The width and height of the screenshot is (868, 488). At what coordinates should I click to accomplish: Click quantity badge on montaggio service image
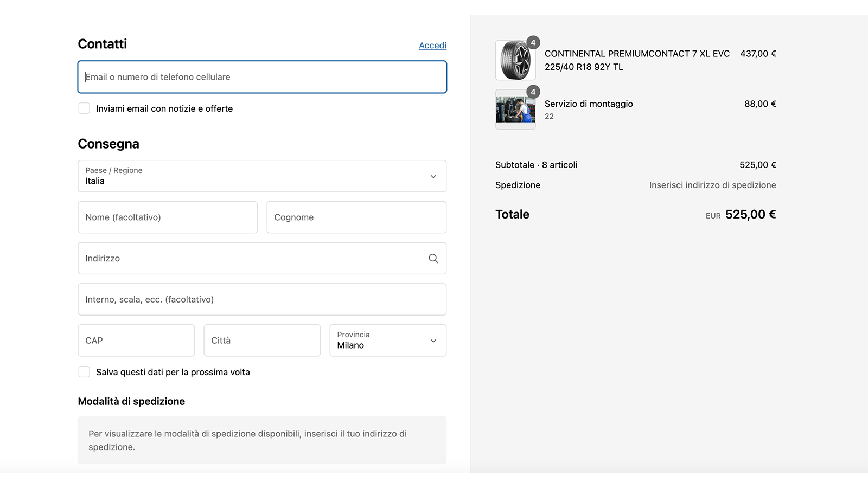click(x=533, y=92)
